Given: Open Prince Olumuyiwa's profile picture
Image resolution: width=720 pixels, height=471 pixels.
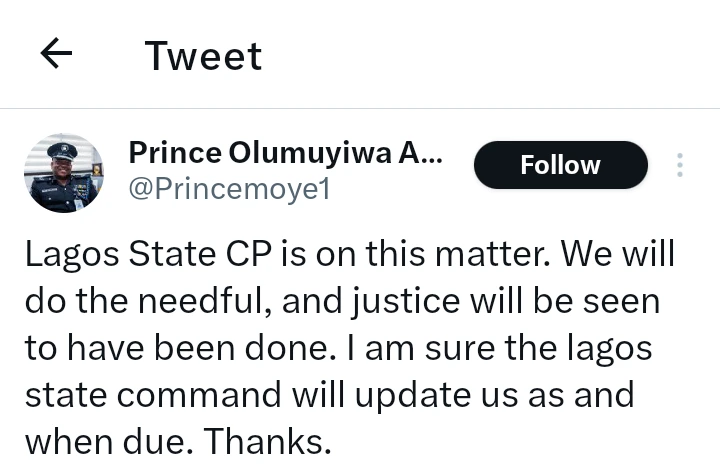Looking at the screenshot, I should coord(63,172).
